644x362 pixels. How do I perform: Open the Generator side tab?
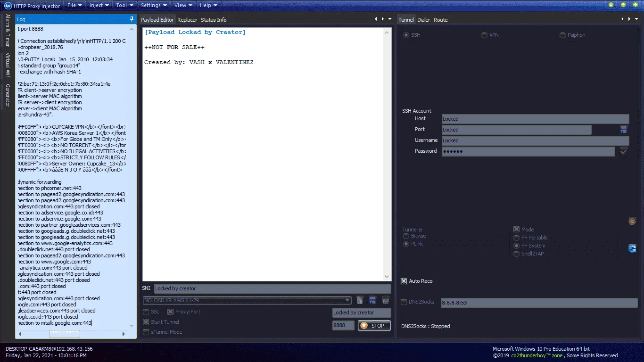(x=8, y=96)
